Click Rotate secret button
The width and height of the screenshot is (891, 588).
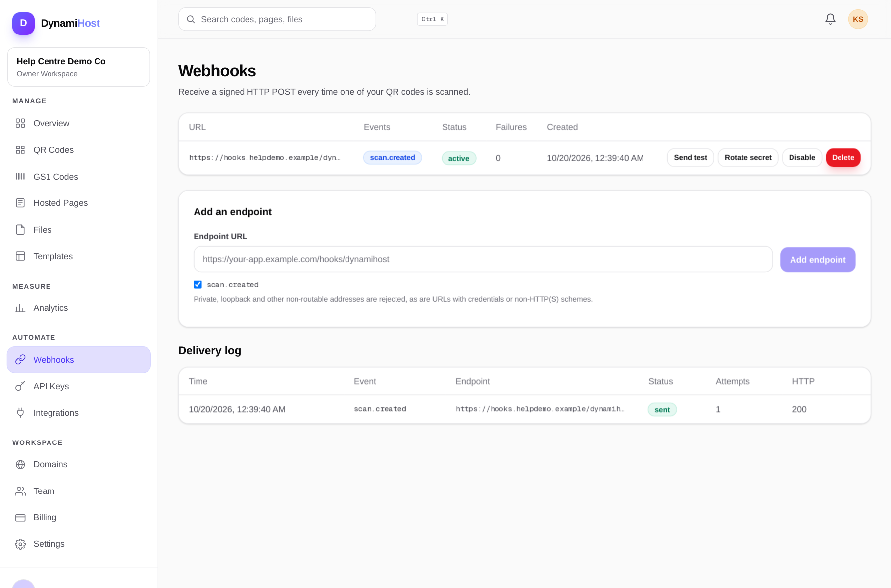coord(748,158)
